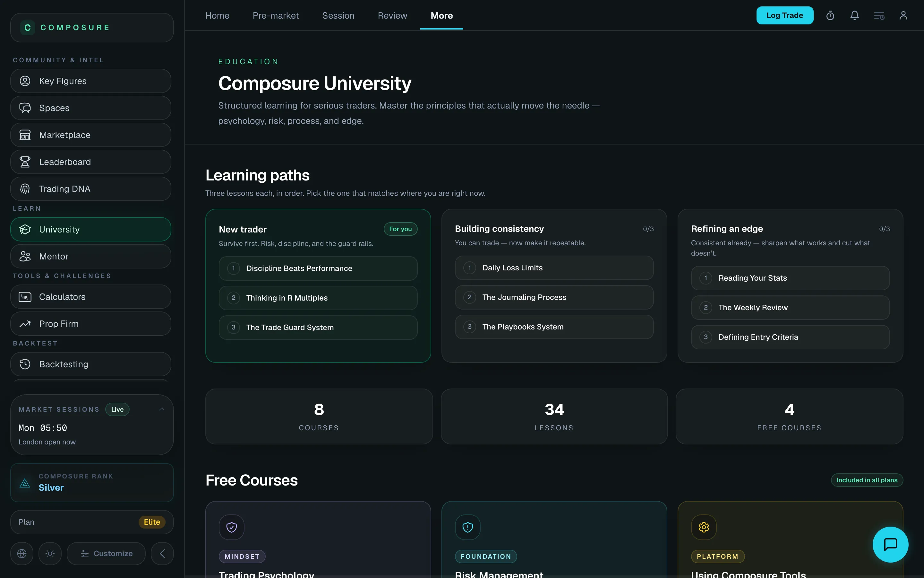Click the Risk Management shield-alert icon
Screen dimensions: 924x578
(468, 527)
